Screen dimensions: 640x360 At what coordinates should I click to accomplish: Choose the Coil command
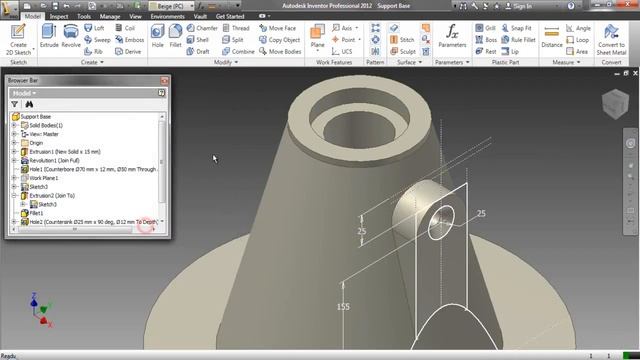[x=125, y=28]
